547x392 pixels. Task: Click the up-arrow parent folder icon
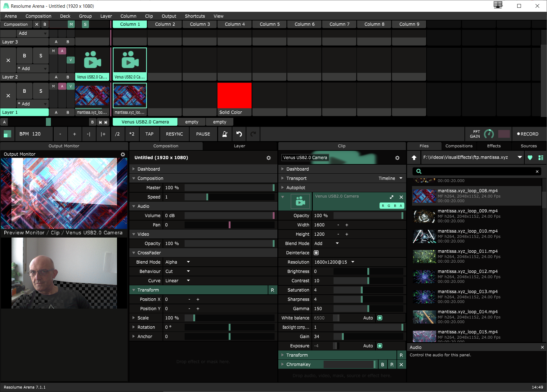[x=414, y=158]
